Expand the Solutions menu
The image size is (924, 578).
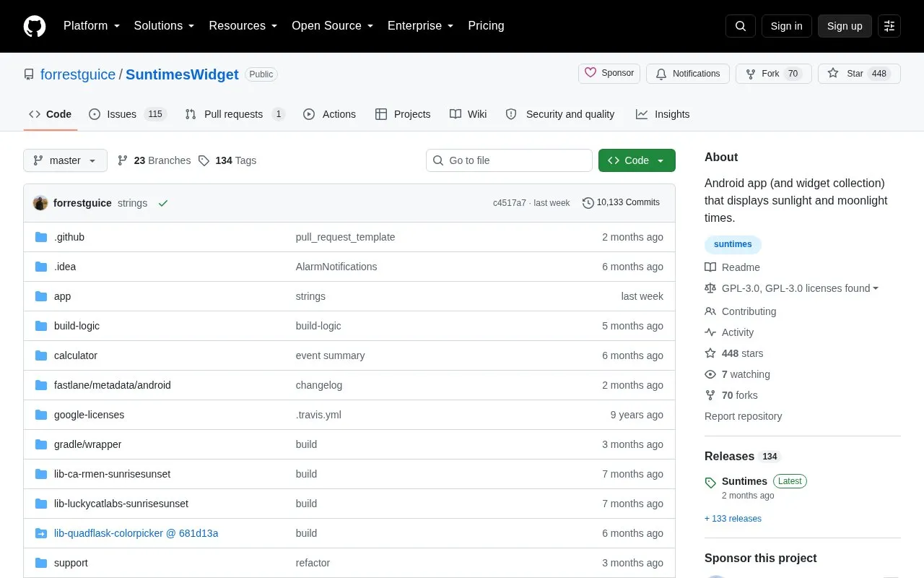click(164, 26)
